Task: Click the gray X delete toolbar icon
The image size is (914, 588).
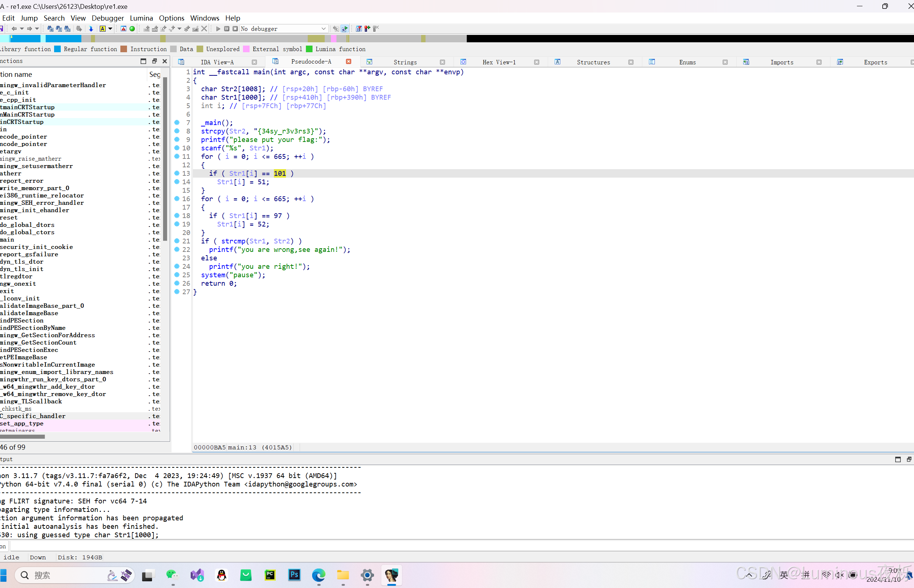Action: click(x=204, y=29)
